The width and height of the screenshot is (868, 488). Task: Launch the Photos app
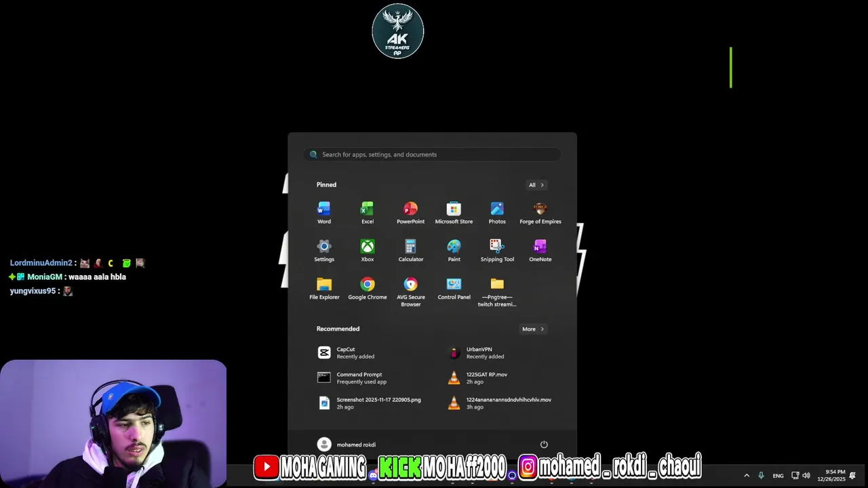click(x=497, y=213)
